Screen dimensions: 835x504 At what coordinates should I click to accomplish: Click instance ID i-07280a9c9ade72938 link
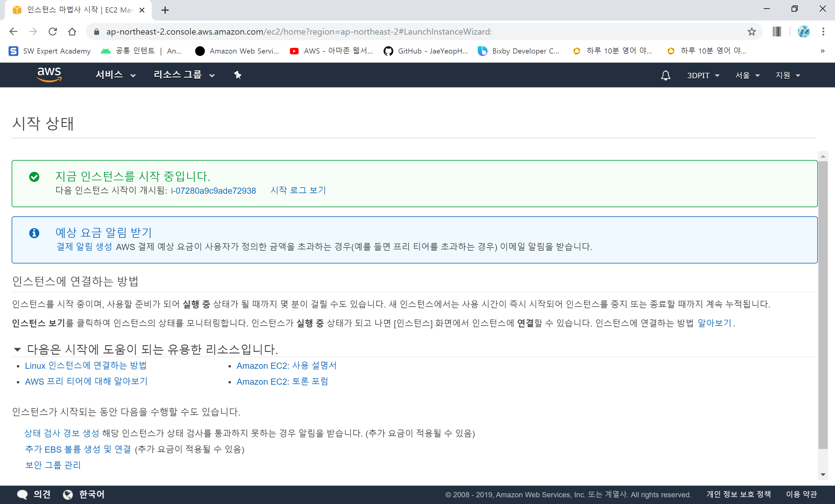pos(213,191)
